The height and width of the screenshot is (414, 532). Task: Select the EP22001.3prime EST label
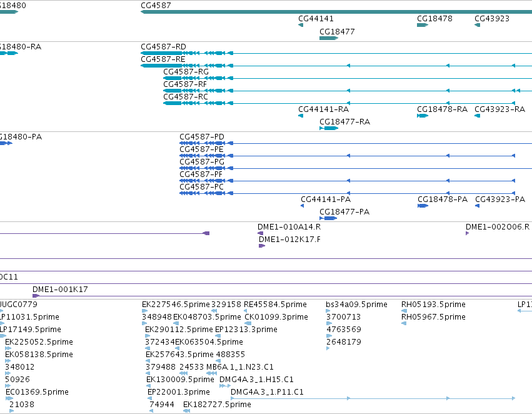pyautogui.click(x=178, y=392)
